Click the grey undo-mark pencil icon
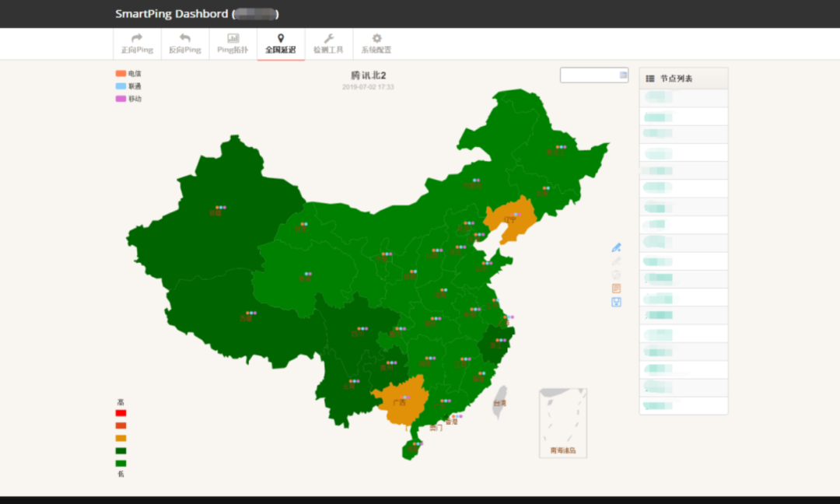The width and height of the screenshot is (840, 504). click(x=616, y=261)
